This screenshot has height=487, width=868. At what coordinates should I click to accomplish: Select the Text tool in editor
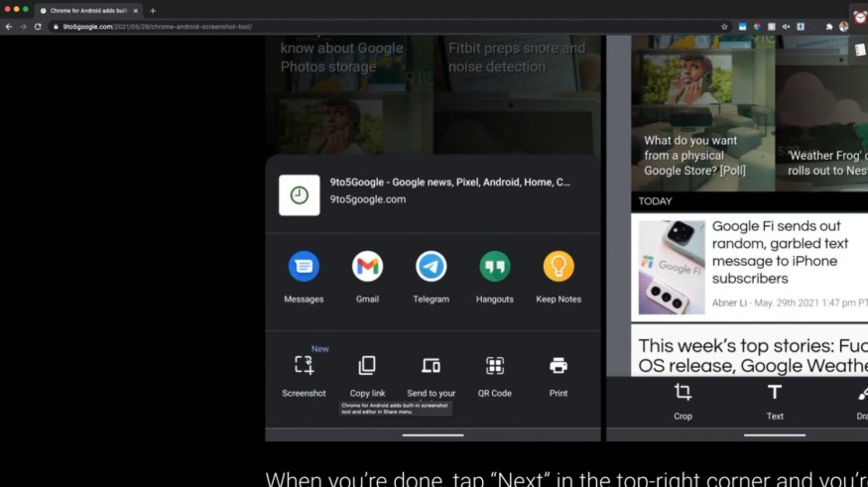coord(775,393)
